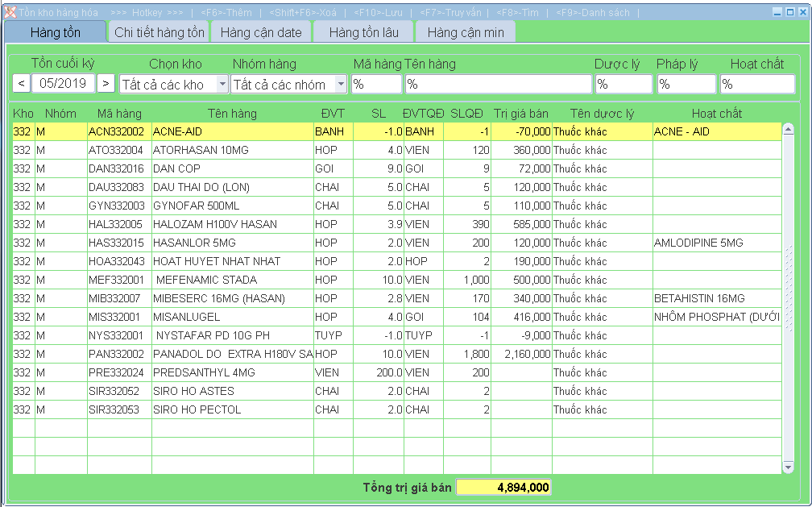Click scrollbar up arrow in table
The width and height of the screenshot is (812, 507).
click(x=788, y=129)
